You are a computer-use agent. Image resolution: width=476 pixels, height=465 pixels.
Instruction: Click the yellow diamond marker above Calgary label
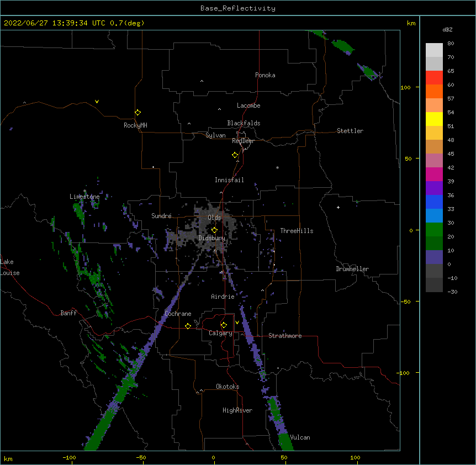point(224,325)
